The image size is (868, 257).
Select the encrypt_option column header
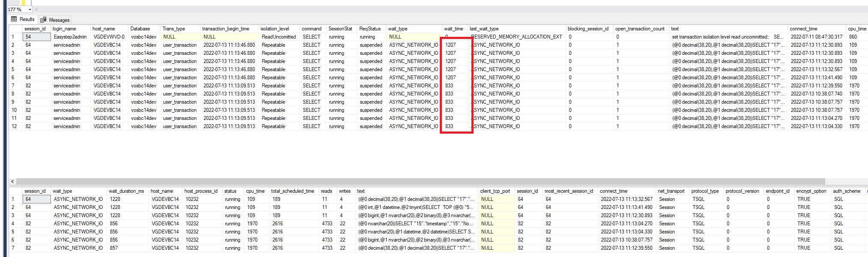(811, 191)
